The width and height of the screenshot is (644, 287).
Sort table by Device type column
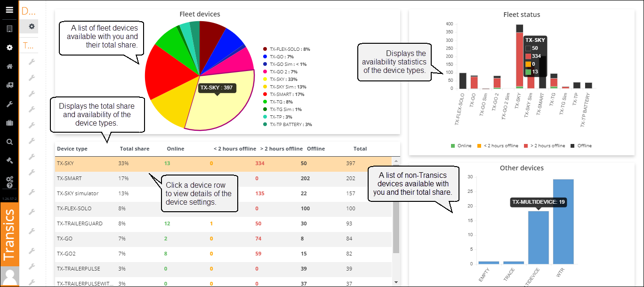[x=72, y=149]
